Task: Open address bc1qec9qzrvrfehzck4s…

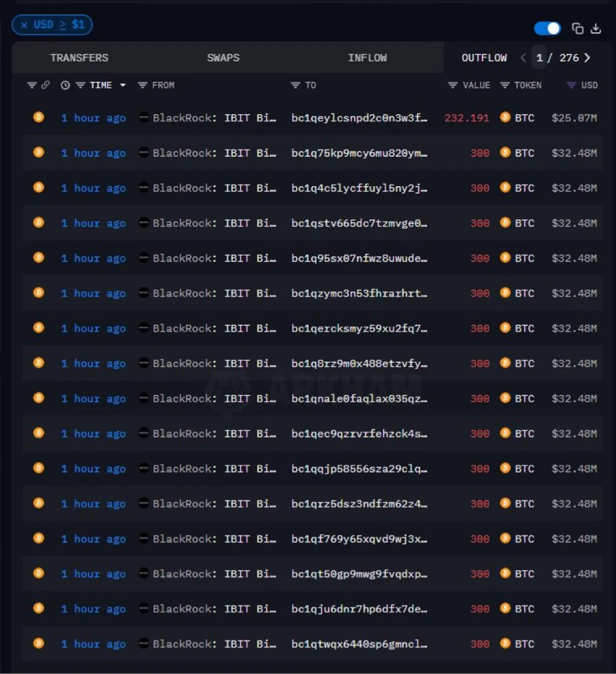Action: [359, 434]
